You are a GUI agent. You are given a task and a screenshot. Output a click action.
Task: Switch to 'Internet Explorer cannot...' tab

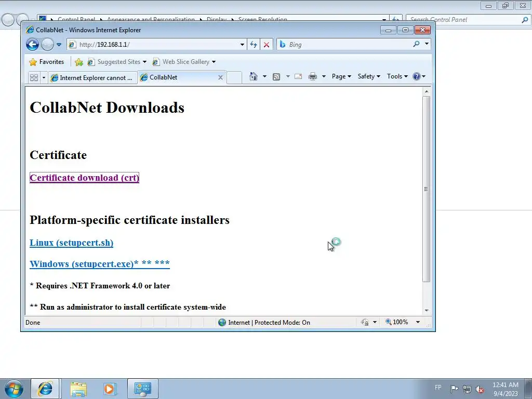click(x=92, y=78)
